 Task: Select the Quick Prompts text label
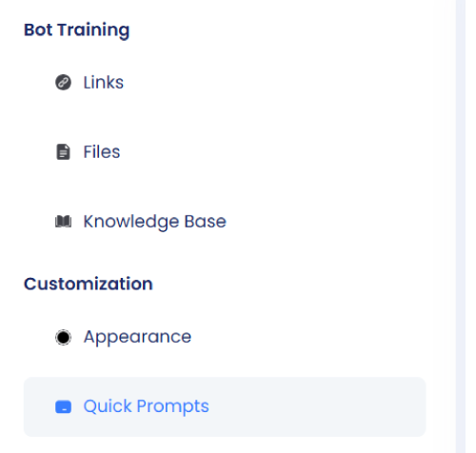pyautogui.click(x=146, y=406)
